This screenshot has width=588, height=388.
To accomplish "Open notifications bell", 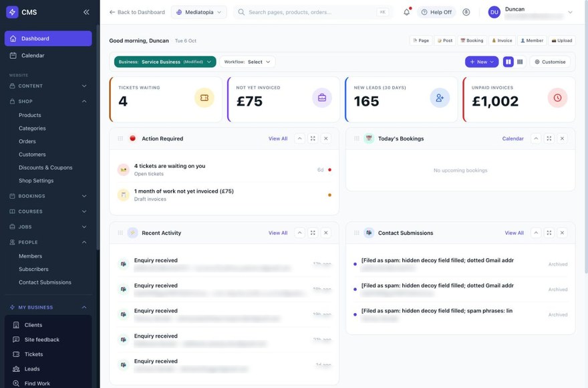I will [x=406, y=12].
